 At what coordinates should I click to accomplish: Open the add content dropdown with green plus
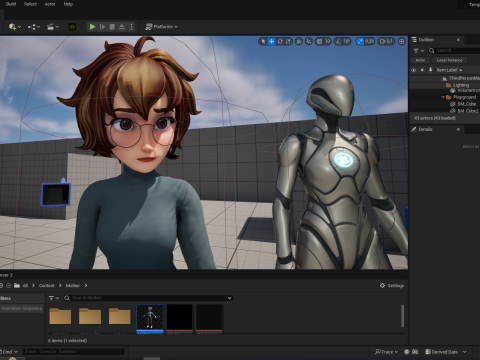click(15, 27)
